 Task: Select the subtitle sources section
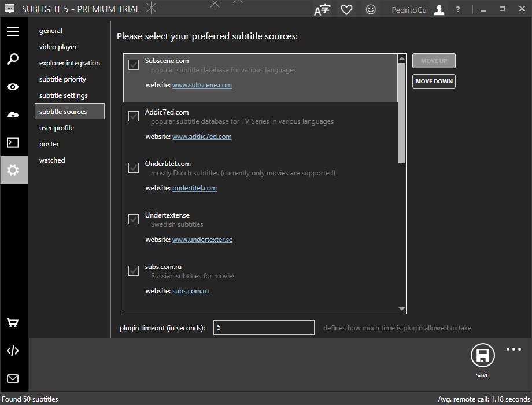pyautogui.click(x=69, y=111)
